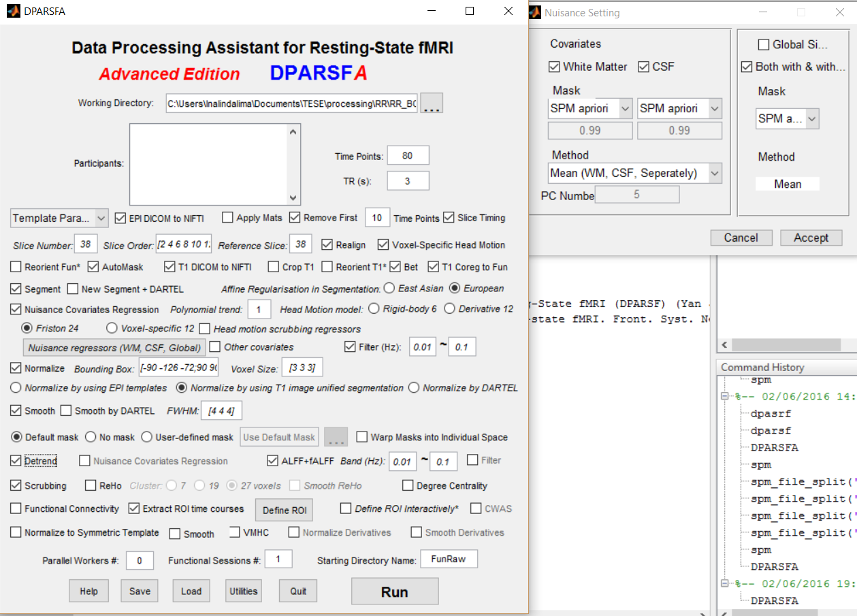Enable Warp Masks into Individual Space

(x=361, y=437)
